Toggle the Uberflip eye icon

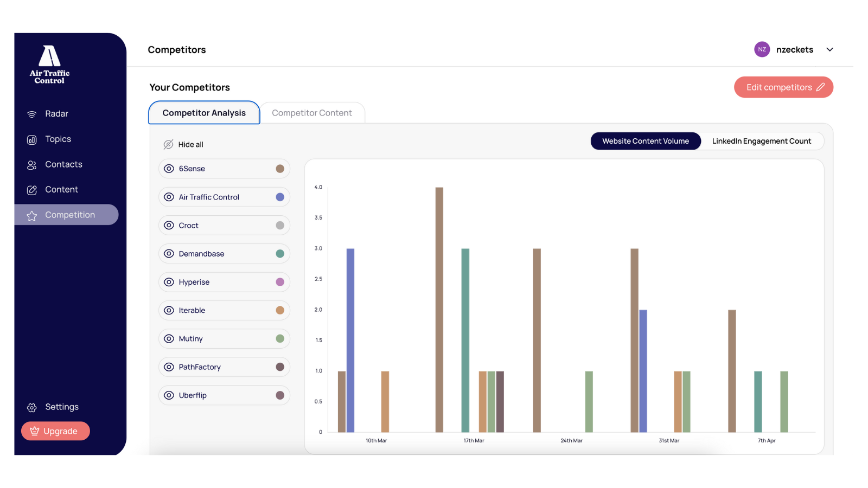click(x=169, y=395)
